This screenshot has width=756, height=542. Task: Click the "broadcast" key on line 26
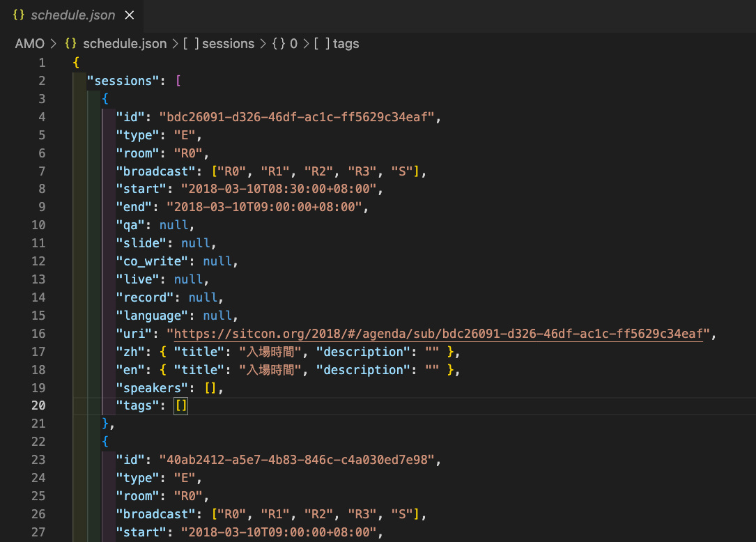coord(156,514)
